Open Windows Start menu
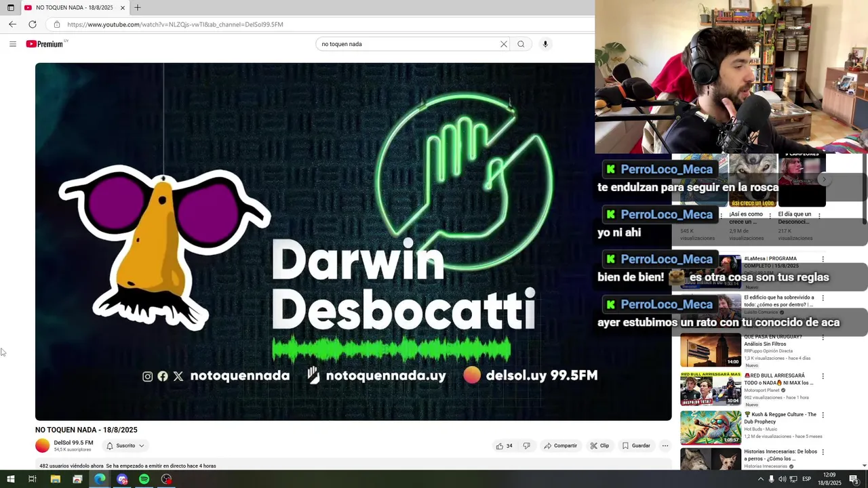 tap(10, 479)
